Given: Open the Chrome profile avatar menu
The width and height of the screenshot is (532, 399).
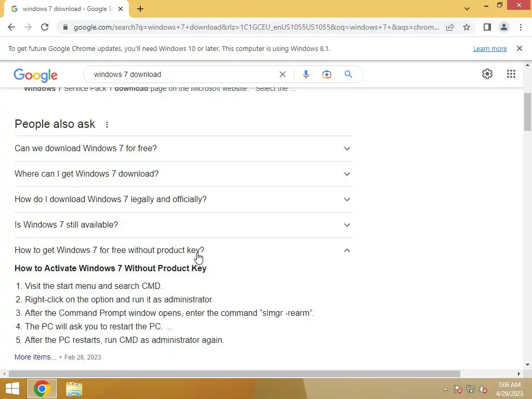Looking at the screenshot, I should pyautogui.click(x=504, y=27).
